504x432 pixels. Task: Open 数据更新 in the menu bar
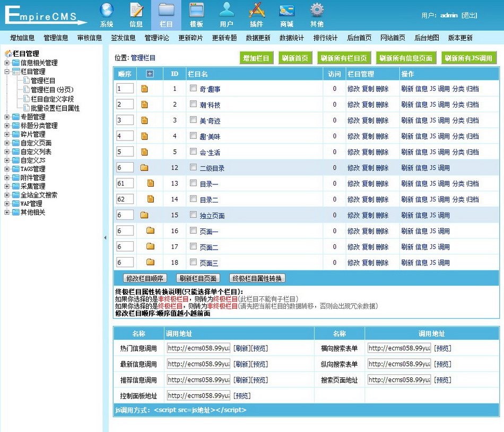[258, 38]
